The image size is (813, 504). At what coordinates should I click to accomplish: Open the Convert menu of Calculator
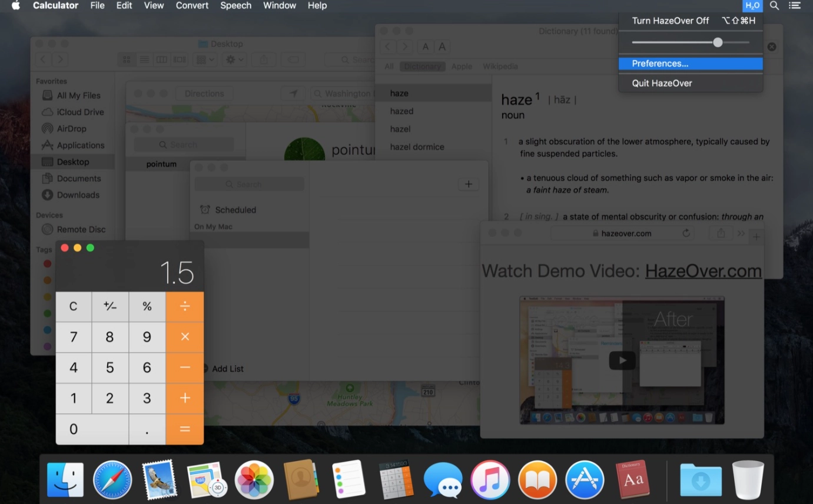coord(192,6)
